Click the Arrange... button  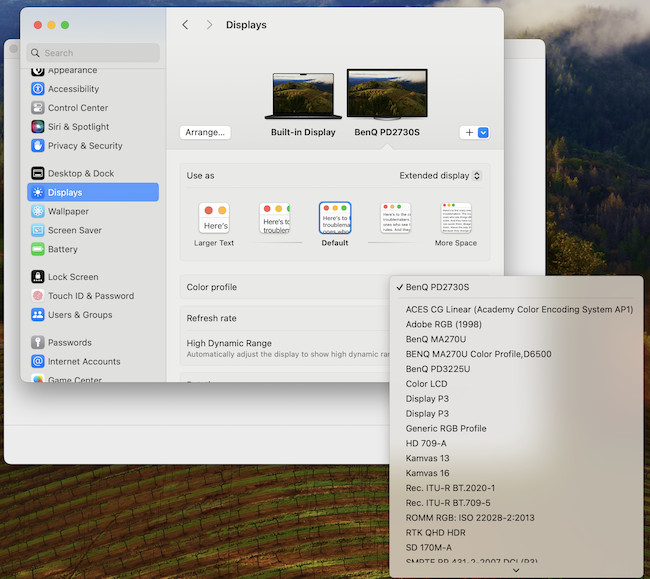pos(205,133)
